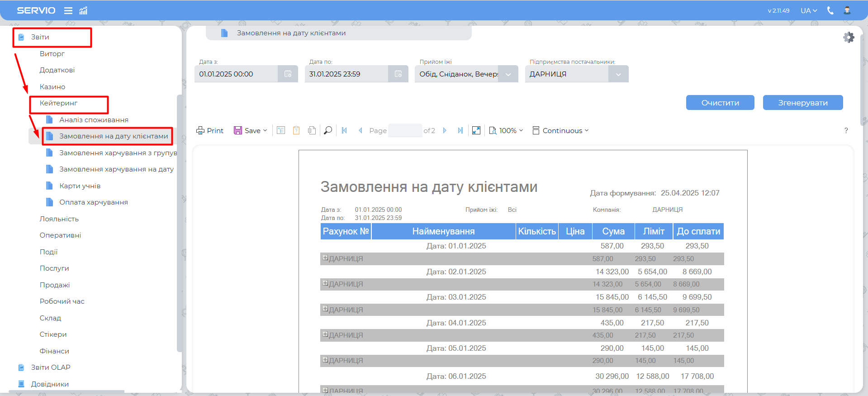Expand the first ДАРНИЦЯ row for 01.01.2025

click(325, 258)
